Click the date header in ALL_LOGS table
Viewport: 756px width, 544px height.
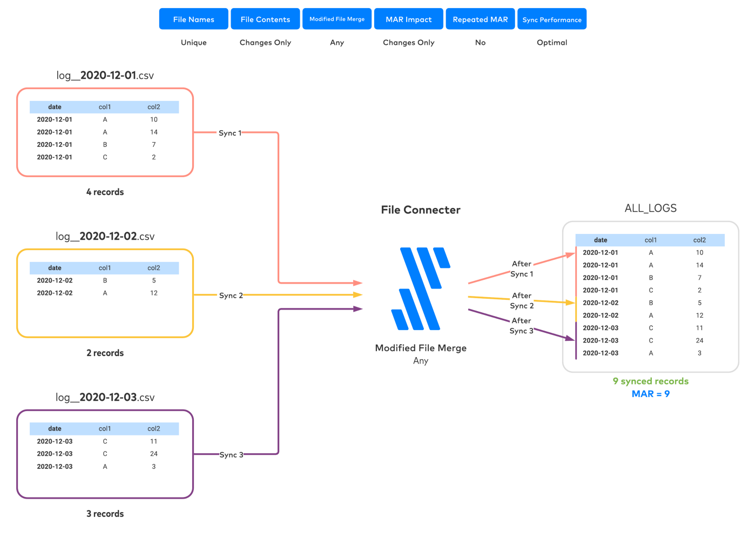(600, 240)
